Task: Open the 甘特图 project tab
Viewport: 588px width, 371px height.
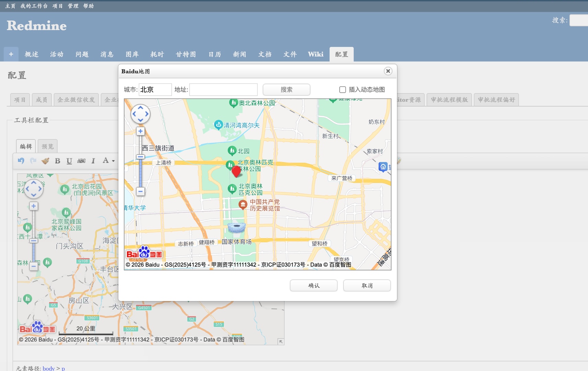Action: (x=186, y=54)
